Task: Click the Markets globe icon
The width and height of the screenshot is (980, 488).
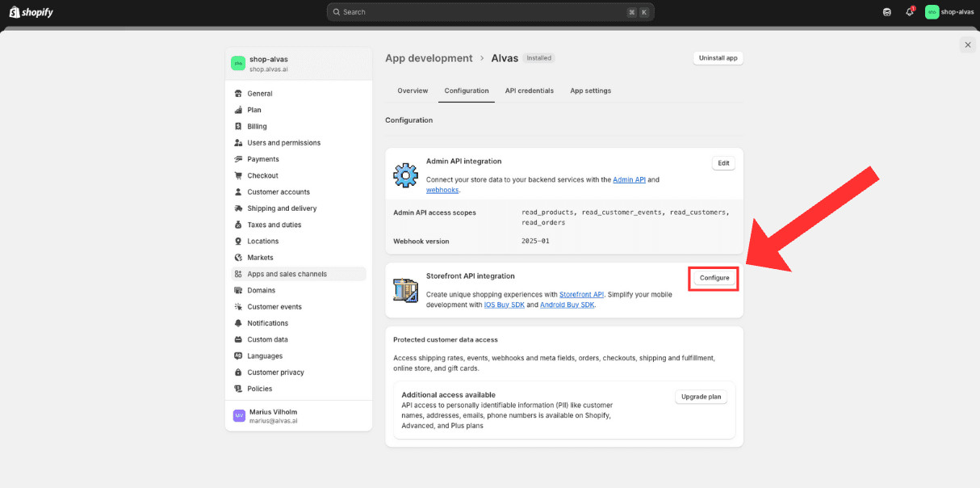Action: (238, 258)
